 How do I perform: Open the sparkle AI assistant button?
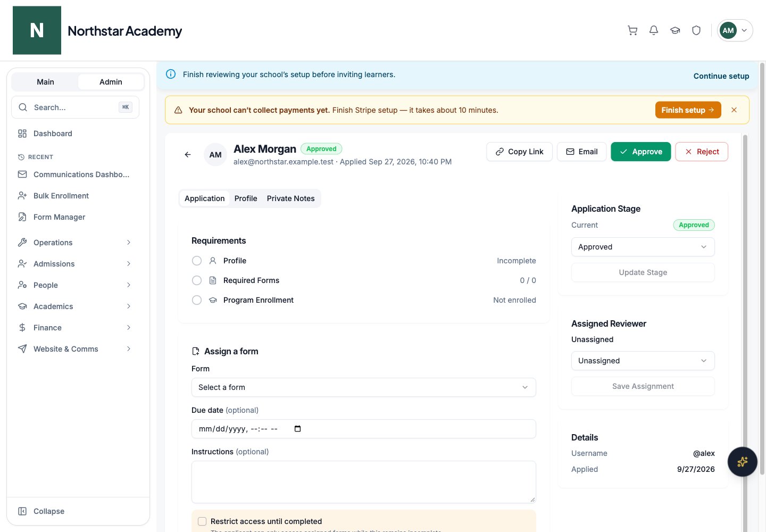(x=743, y=462)
